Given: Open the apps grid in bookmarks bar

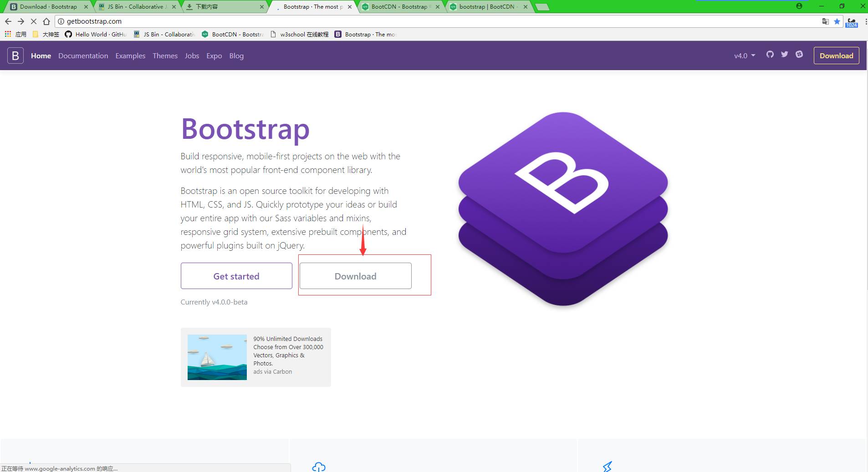Looking at the screenshot, I should 8,34.
